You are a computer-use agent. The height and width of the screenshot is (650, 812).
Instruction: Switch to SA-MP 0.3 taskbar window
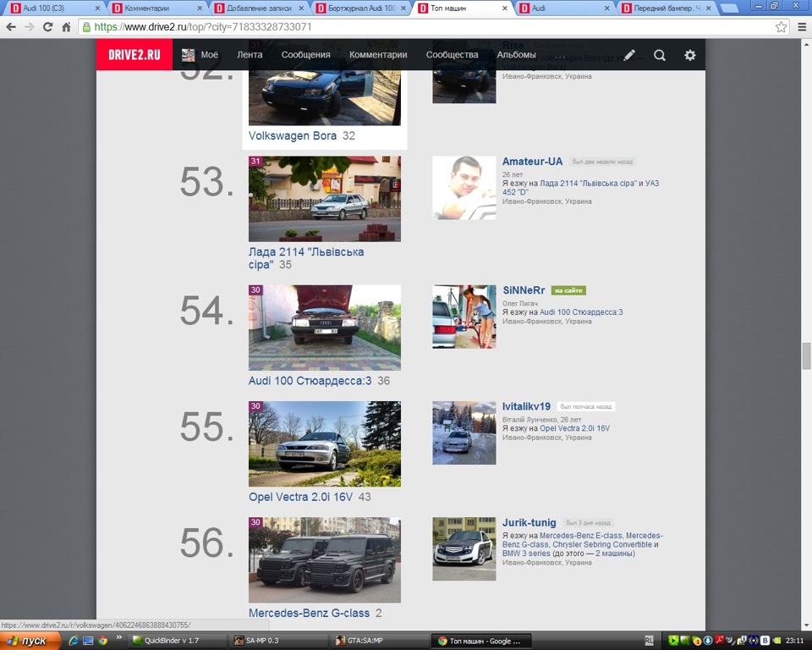(280, 641)
